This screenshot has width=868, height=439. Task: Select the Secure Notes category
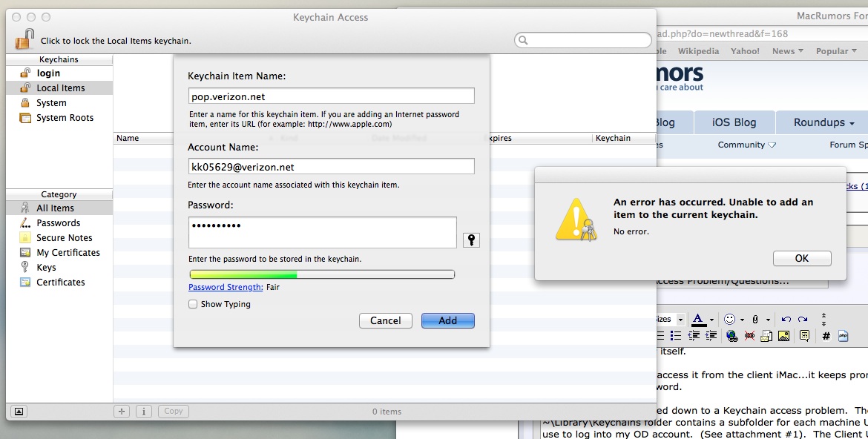pos(59,238)
